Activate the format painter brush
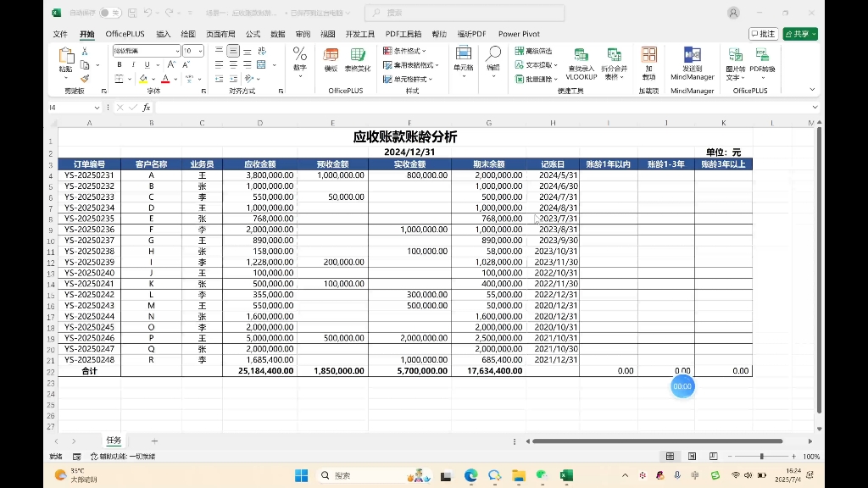 (x=85, y=79)
